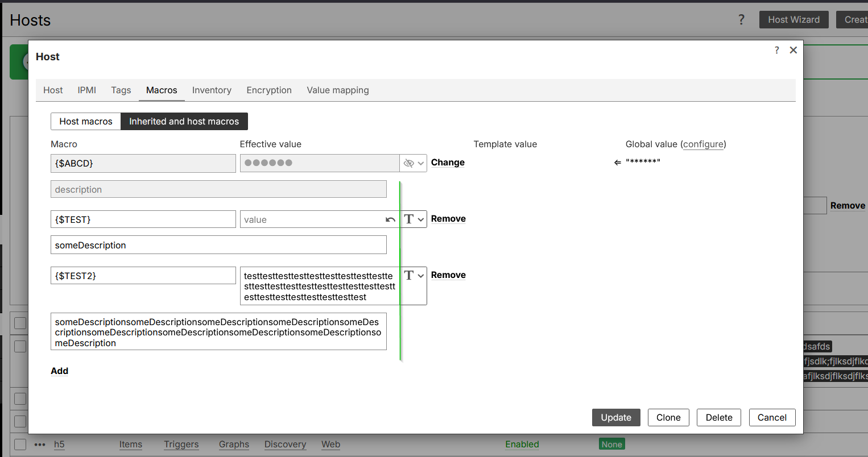Click the someDescription field under {$TEST}
This screenshot has height=457, width=868.
(x=218, y=245)
